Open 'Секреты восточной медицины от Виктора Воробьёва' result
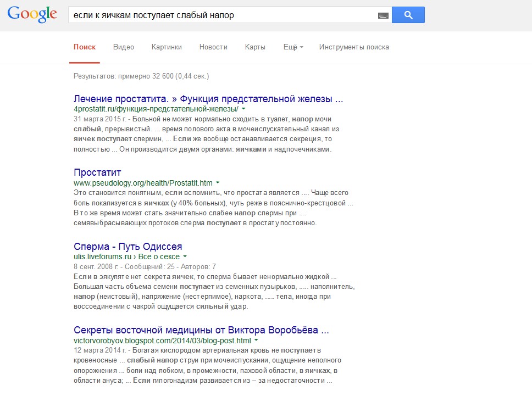532x396 pixels. pyautogui.click(x=201, y=330)
